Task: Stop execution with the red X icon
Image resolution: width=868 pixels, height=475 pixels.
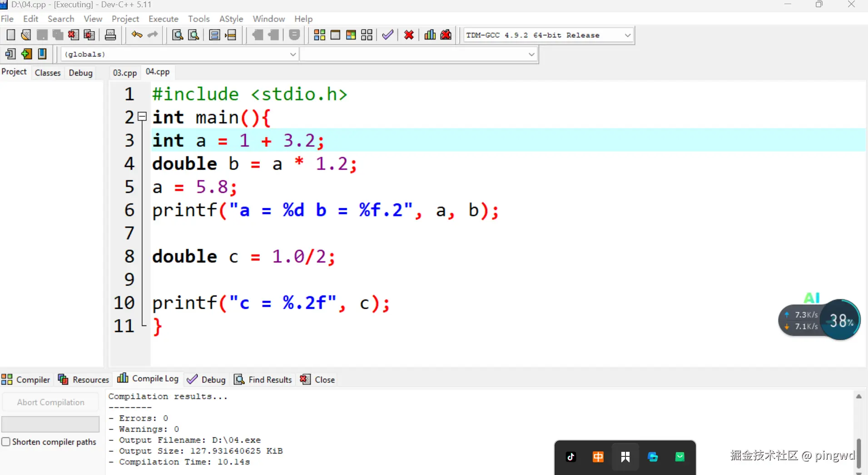Action: point(409,35)
